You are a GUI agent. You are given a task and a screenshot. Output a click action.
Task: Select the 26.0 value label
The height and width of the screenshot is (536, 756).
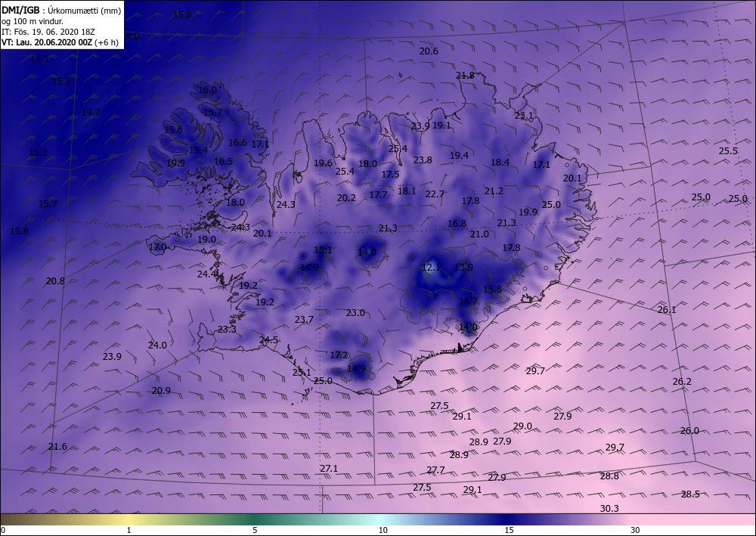pos(689,431)
